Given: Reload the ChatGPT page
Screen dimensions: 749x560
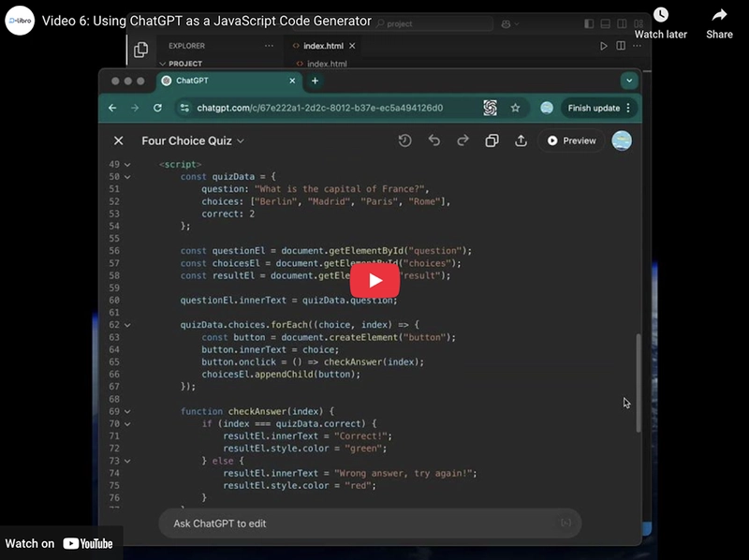Looking at the screenshot, I should [x=157, y=108].
